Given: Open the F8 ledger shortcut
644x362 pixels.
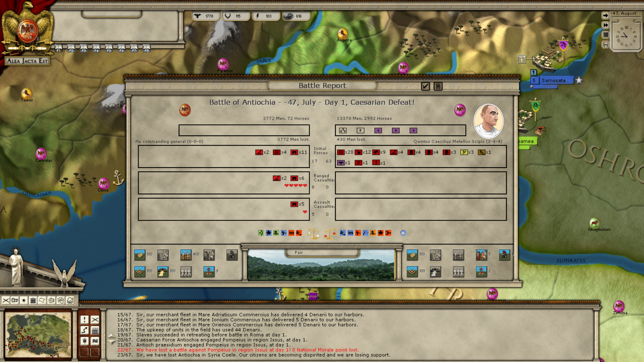Looking at the screenshot, I should [x=147, y=48].
